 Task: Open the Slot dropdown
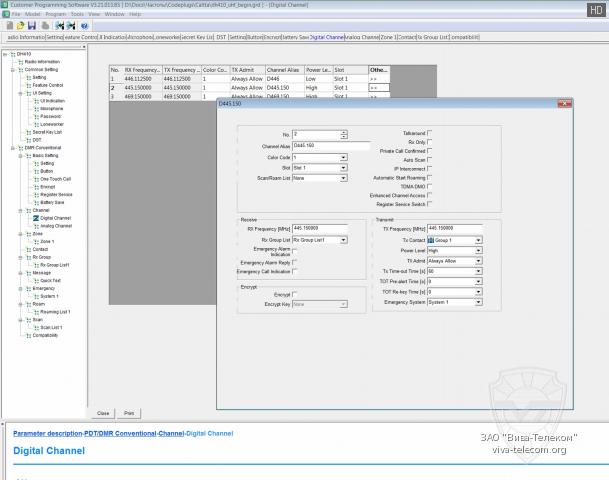pyautogui.click(x=343, y=168)
